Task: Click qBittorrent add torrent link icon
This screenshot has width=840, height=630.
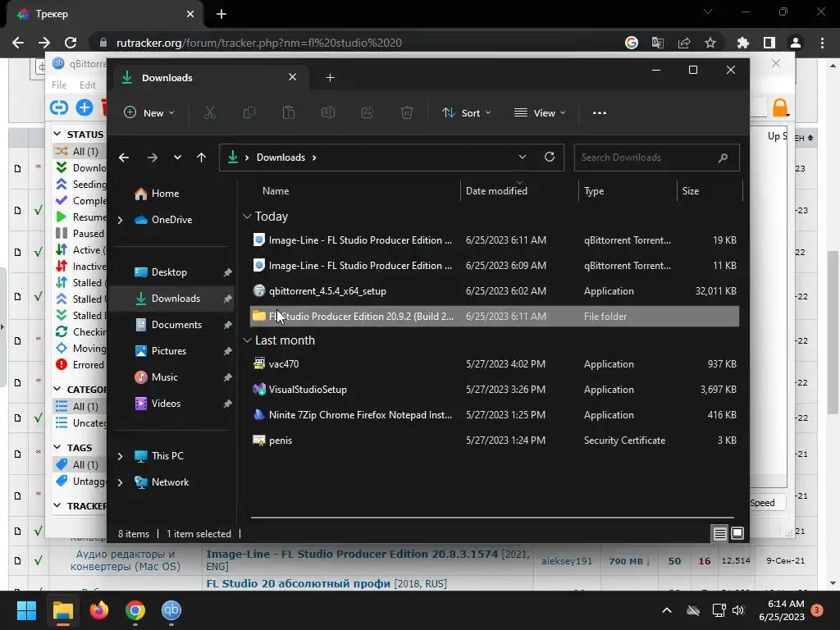Action: 59,107
